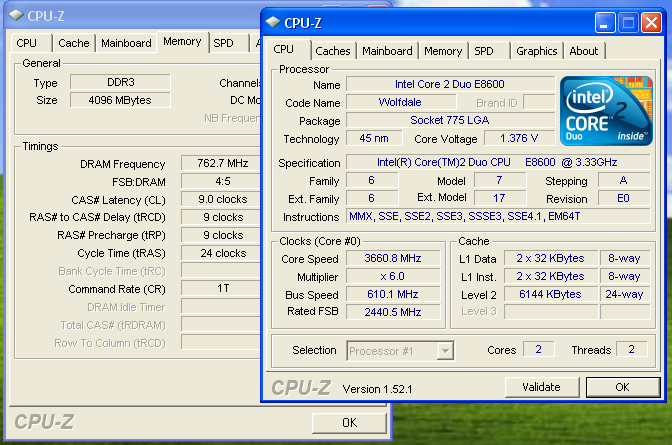Switch to the Caches tab in front window
672x445 pixels.
pyautogui.click(x=333, y=51)
